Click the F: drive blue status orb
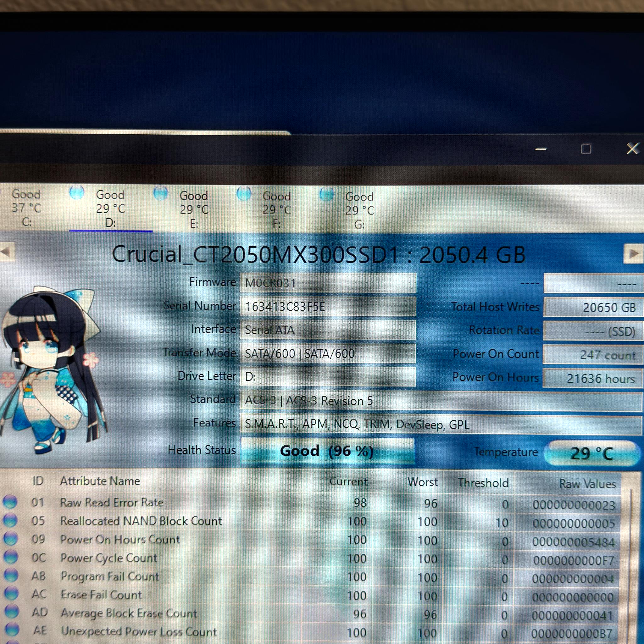The image size is (644, 644). pos(244,194)
